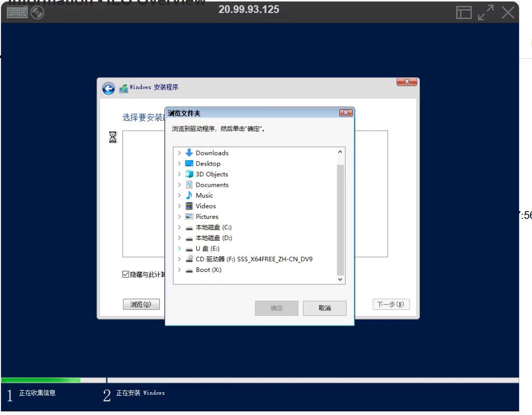532x415 pixels.
Task: Click the Documents folder icon
Action: pyautogui.click(x=189, y=185)
